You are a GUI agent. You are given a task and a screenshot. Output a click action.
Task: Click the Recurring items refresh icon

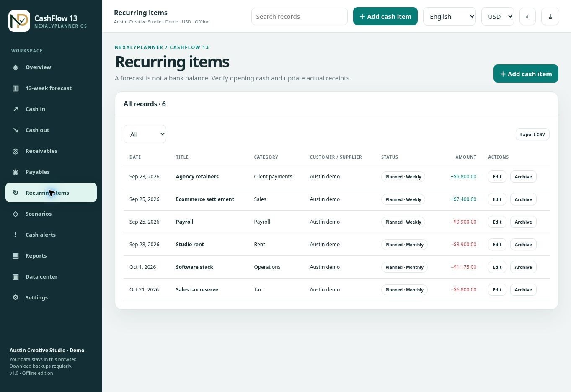pos(16,193)
